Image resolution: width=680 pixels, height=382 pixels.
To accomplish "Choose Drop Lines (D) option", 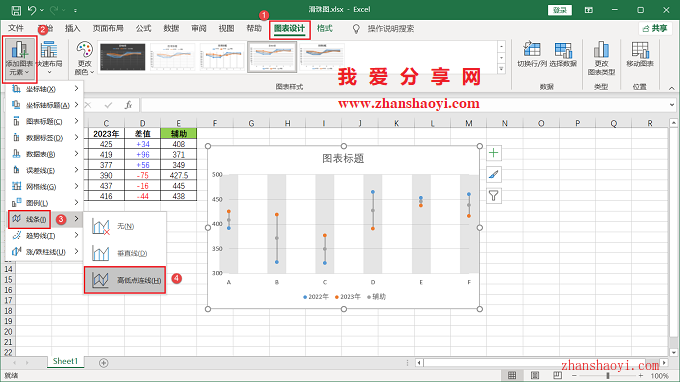I will pyautogui.click(x=124, y=253).
